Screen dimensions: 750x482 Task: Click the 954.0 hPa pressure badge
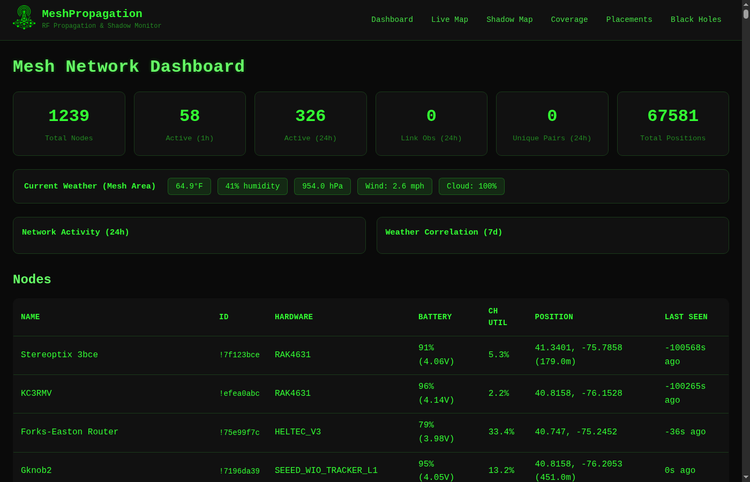[322, 186]
